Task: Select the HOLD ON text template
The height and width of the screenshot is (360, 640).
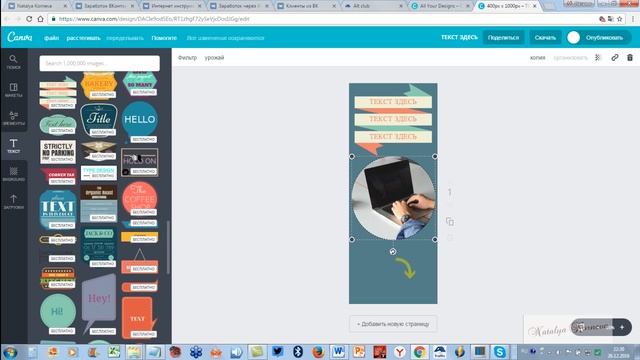Action: click(x=140, y=162)
